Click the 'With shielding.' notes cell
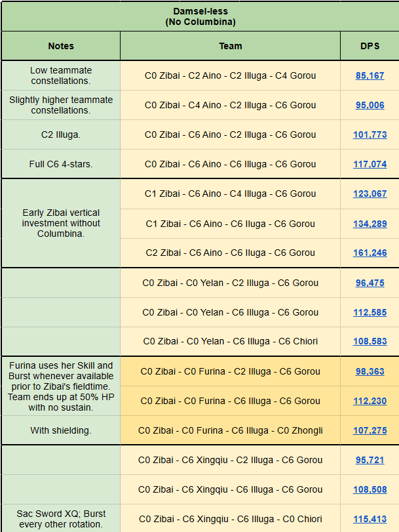This screenshot has width=399, height=532. [61, 430]
